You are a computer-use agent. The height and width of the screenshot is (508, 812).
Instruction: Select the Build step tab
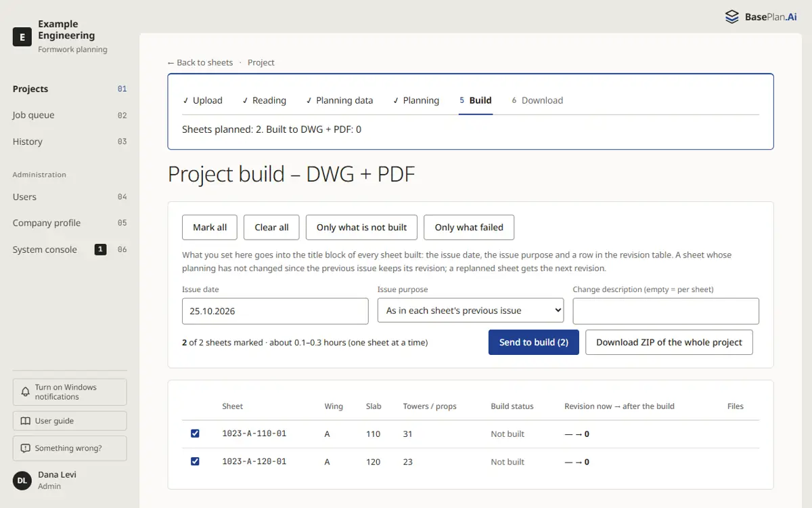pyautogui.click(x=476, y=100)
